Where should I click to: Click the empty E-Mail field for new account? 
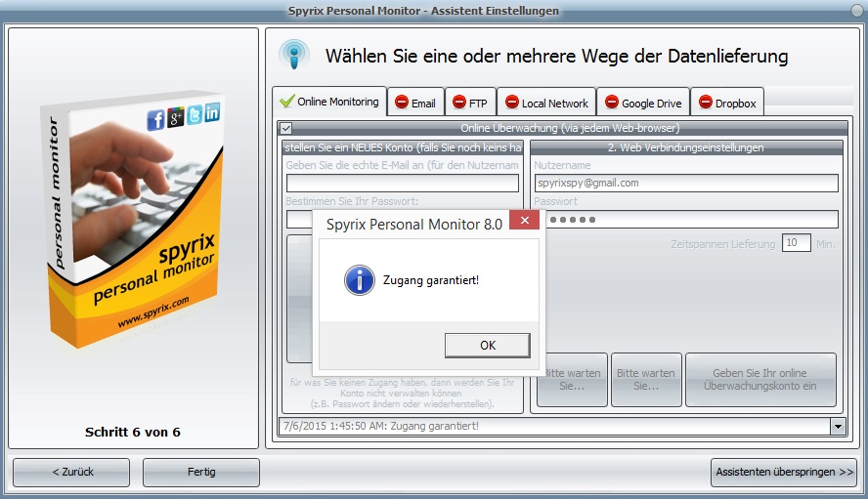tap(403, 184)
